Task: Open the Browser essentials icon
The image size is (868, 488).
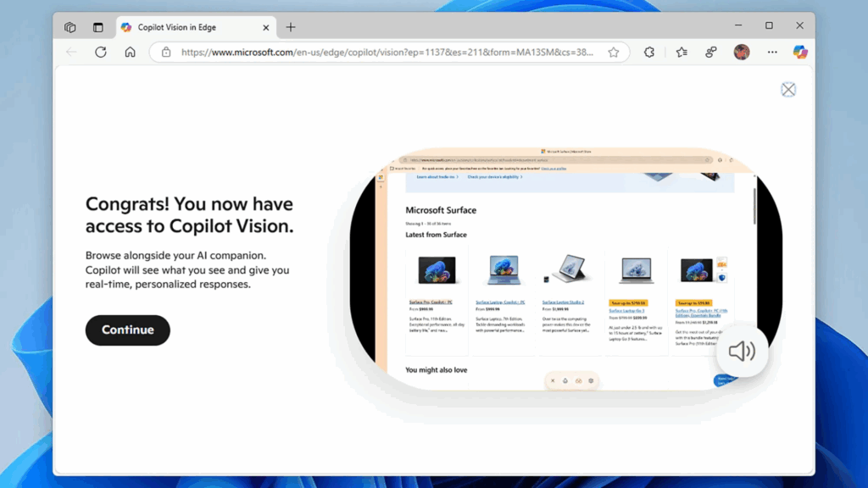Action: point(648,52)
